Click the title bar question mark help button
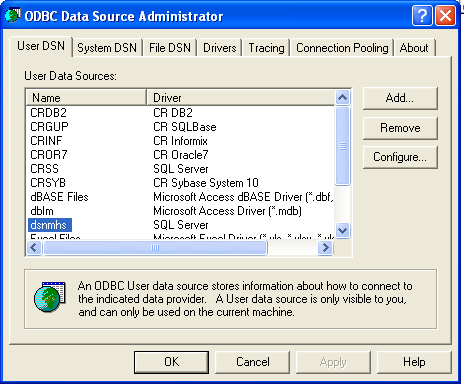 click(422, 16)
